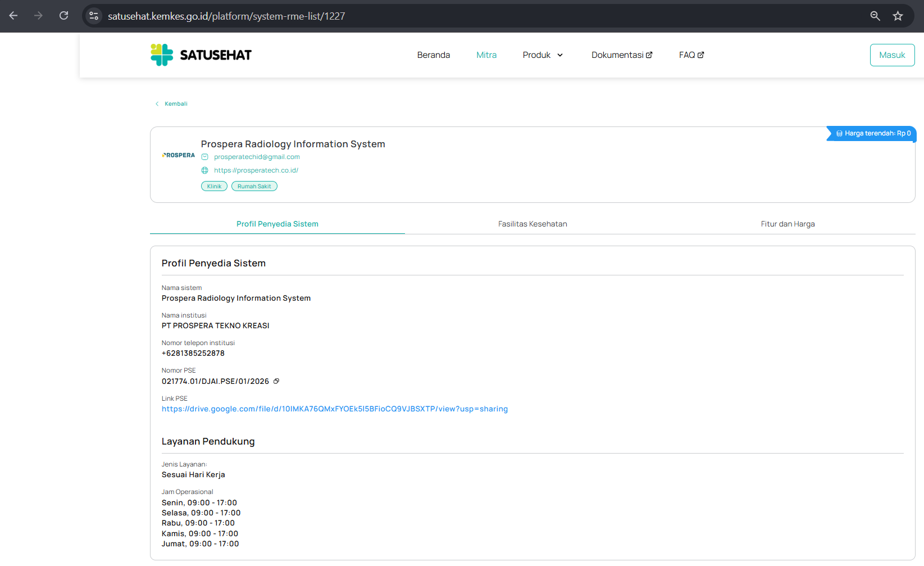Click the Rumah Sakit tag badge
The image size is (924, 566).
pyautogui.click(x=254, y=187)
